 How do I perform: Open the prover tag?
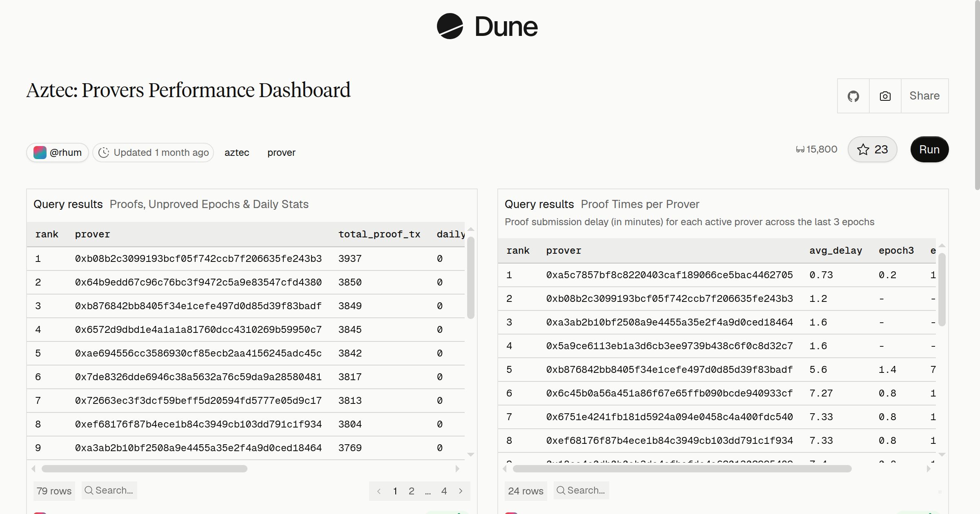(x=281, y=153)
